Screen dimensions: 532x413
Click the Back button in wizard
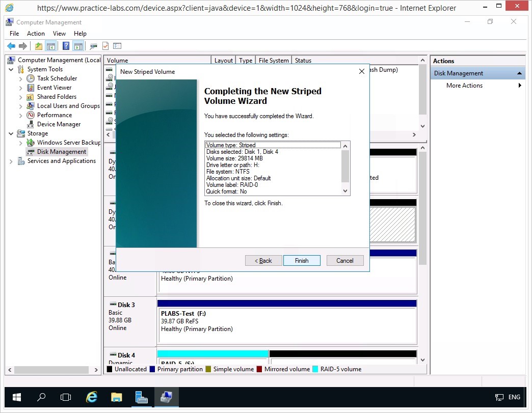coord(263,261)
